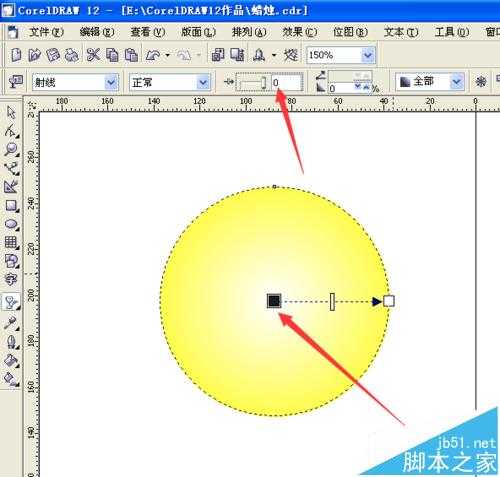The width and height of the screenshot is (500, 477).
Task: Open the 位图 (Bitmaps) menu
Action: click(x=350, y=32)
